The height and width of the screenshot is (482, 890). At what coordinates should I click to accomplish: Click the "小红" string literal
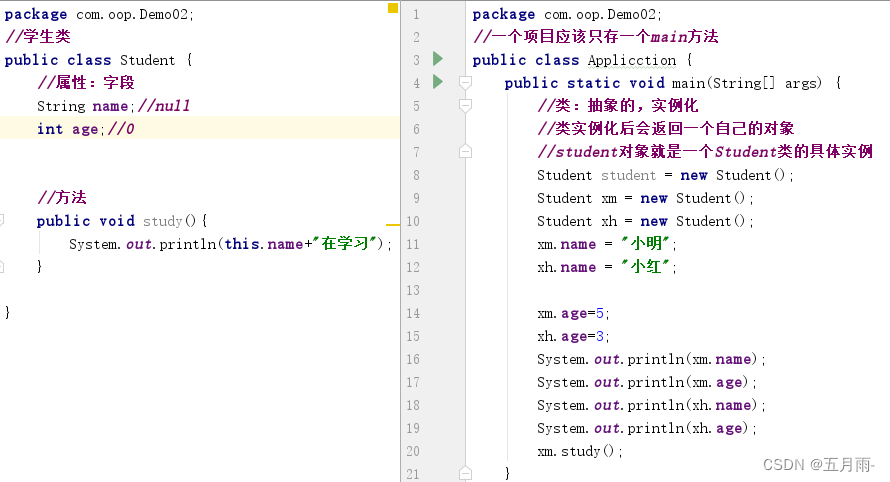coord(645,266)
